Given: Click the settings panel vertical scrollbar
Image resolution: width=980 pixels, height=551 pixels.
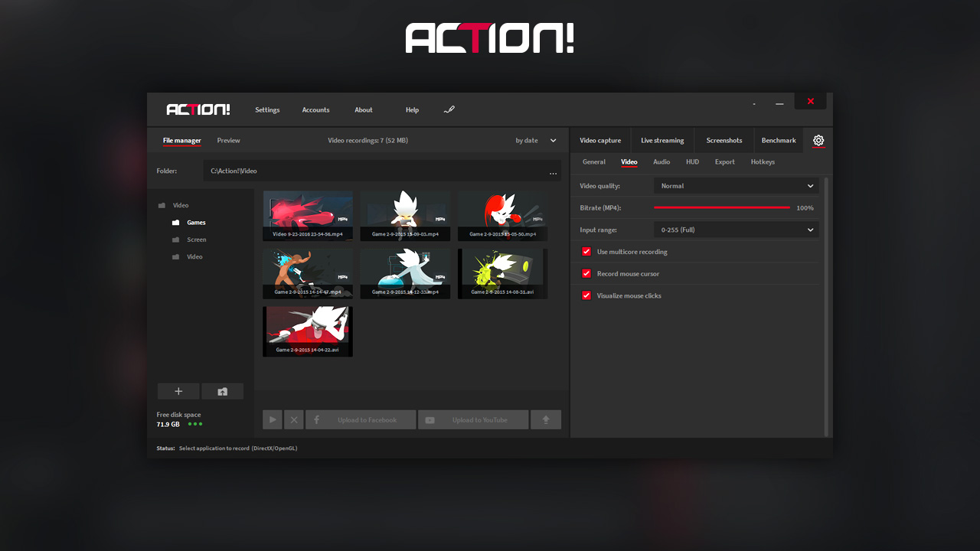Looking at the screenshot, I should (826, 306).
